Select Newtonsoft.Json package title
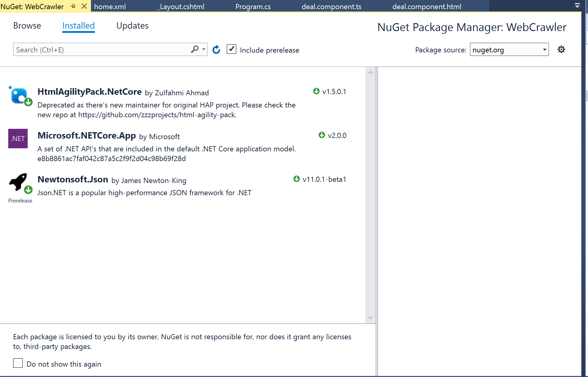Screen dimensions: 588x377 73,179
